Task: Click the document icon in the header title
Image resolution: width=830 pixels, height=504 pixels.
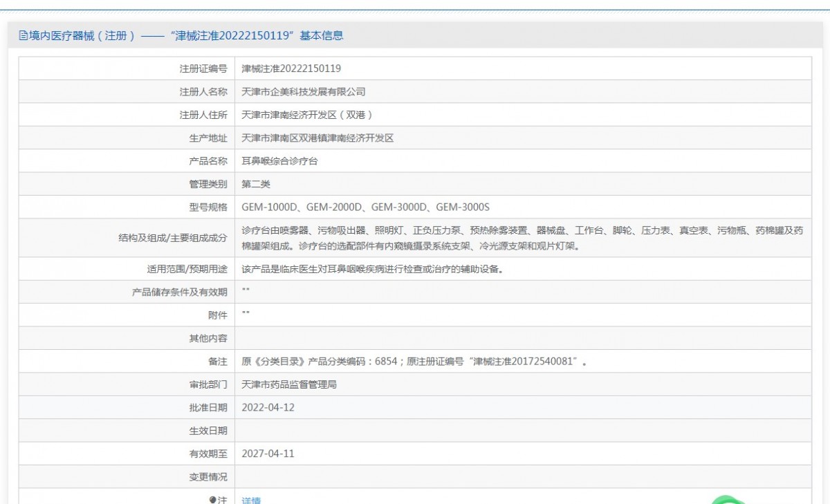Action: 23,36
